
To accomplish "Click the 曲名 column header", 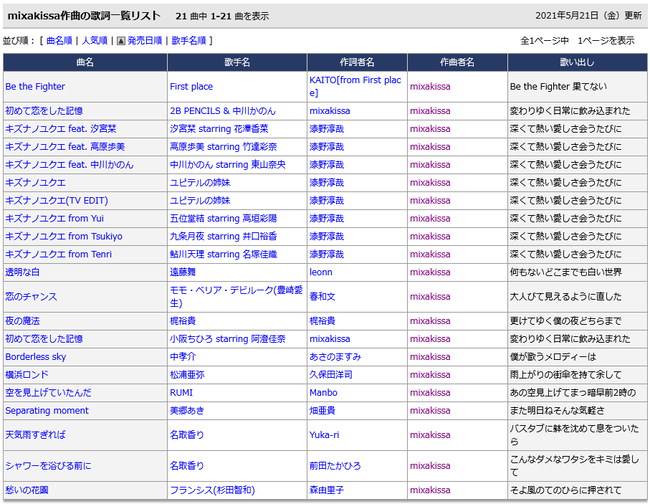I will (85, 62).
